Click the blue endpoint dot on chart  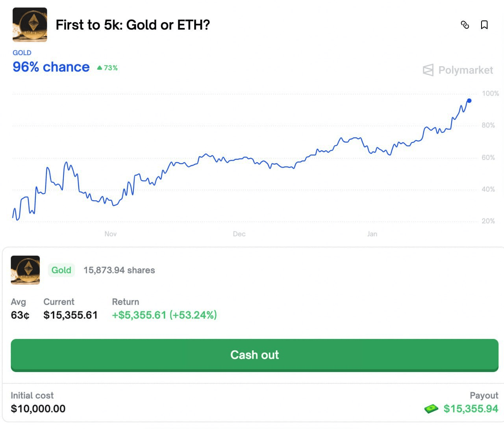469,101
